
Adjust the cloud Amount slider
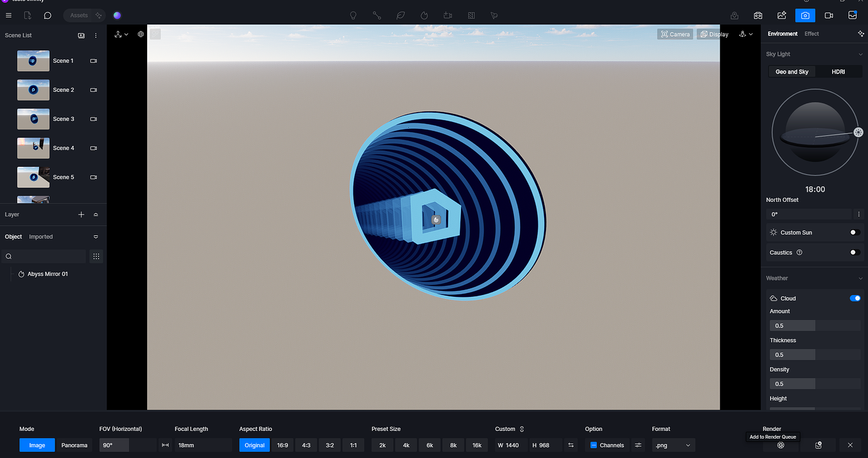[x=815, y=326]
